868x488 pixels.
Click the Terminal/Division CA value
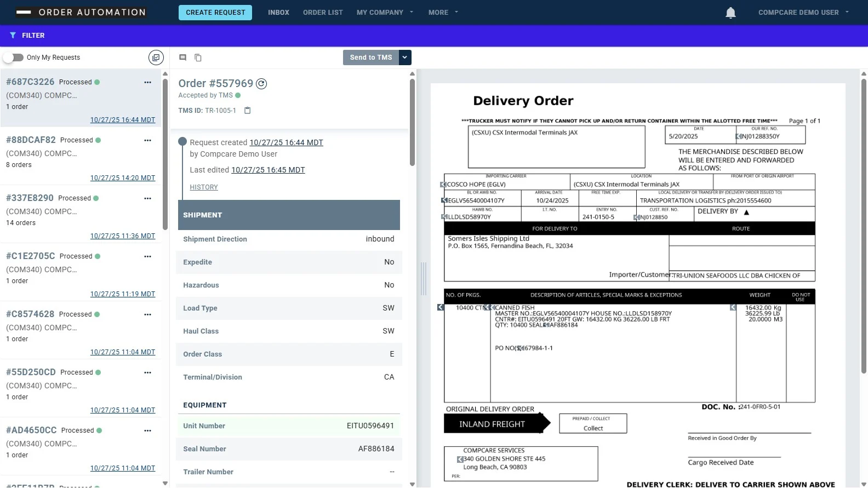pyautogui.click(x=389, y=377)
